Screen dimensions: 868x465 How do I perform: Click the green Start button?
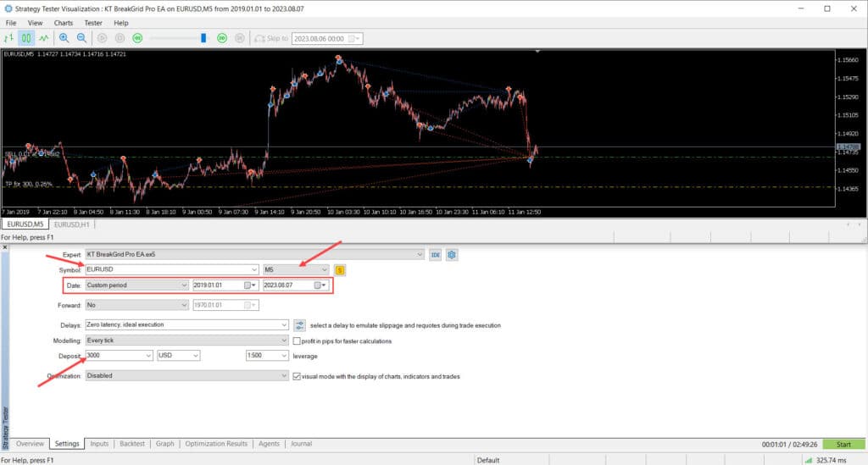tap(843, 445)
